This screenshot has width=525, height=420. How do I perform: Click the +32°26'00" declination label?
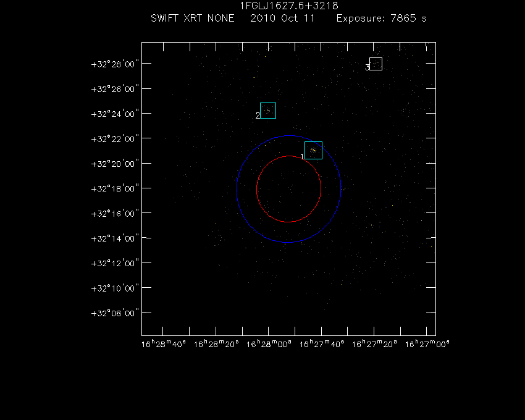[115, 89]
